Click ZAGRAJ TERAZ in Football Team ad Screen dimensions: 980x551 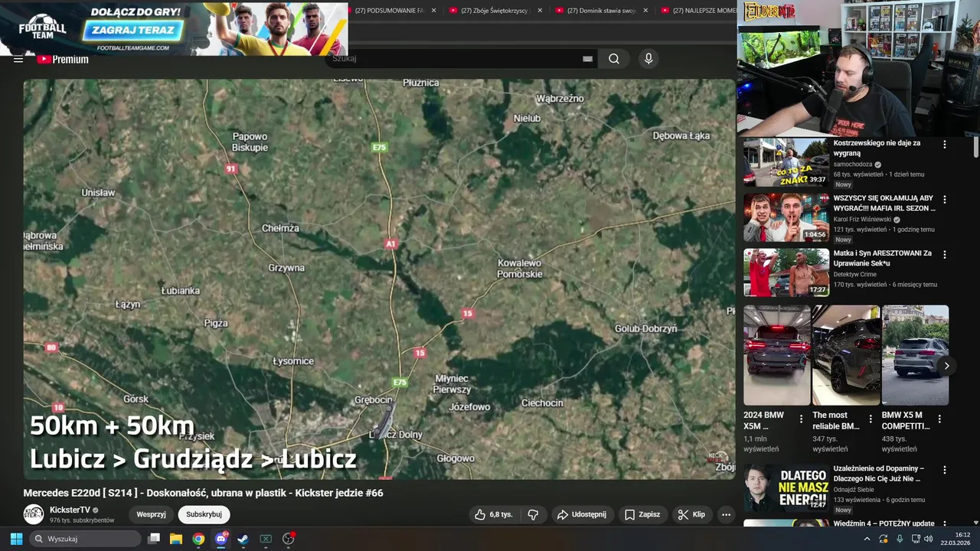pos(134,31)
